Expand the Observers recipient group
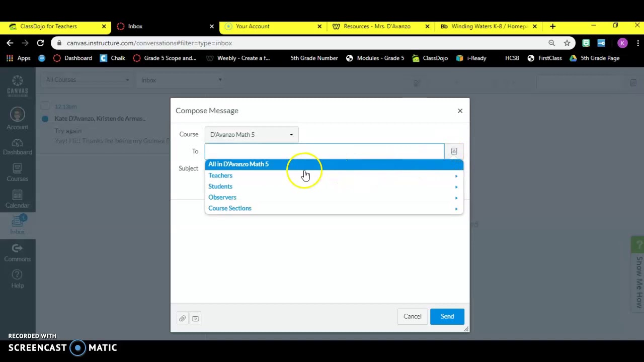 pyautogui.click(x=334, y=198)
